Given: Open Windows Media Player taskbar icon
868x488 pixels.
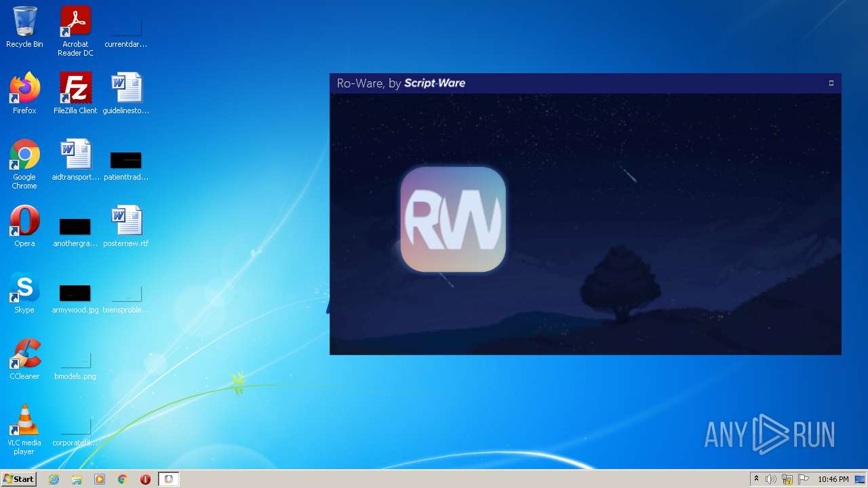Looking at the screenshot, I should coord(100,479).
